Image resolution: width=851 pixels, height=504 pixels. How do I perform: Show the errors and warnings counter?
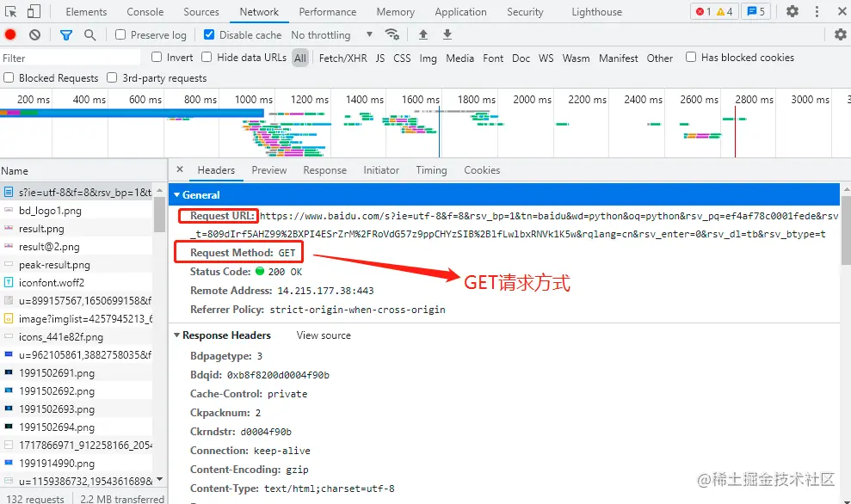tap(714, 11)
